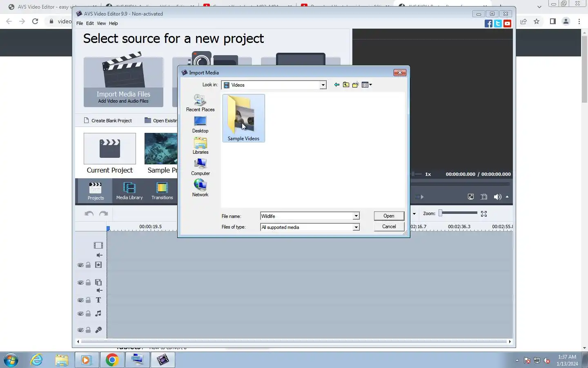The image size is (588, 368).
Task: Lock the video overlay track
Action: (x=88, y=283)
